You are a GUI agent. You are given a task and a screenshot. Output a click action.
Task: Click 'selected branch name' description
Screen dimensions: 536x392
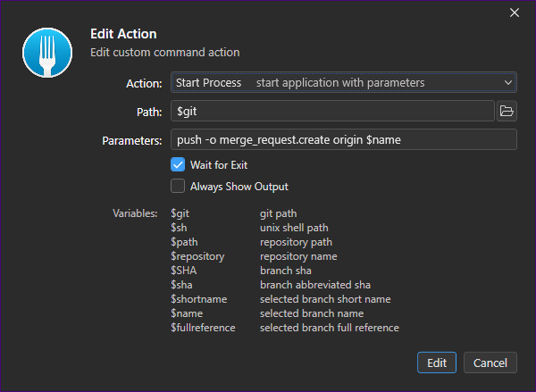coord(312,313)
